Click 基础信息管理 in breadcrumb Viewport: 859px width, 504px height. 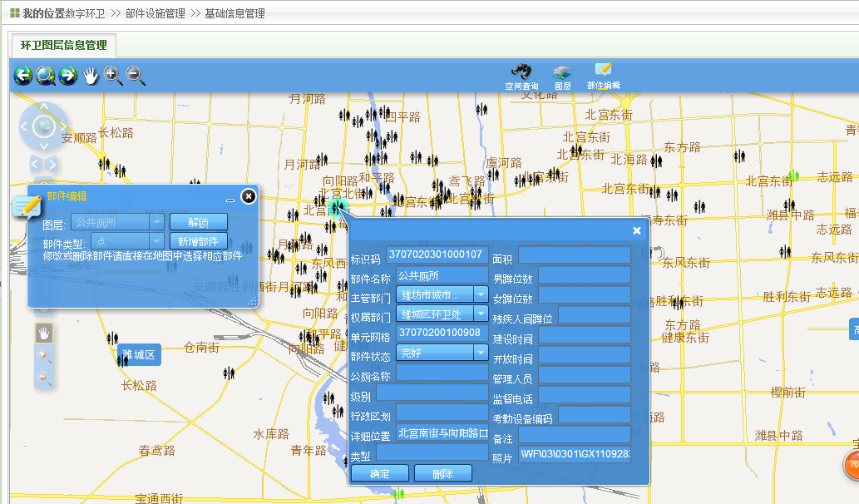coord(235,13)
